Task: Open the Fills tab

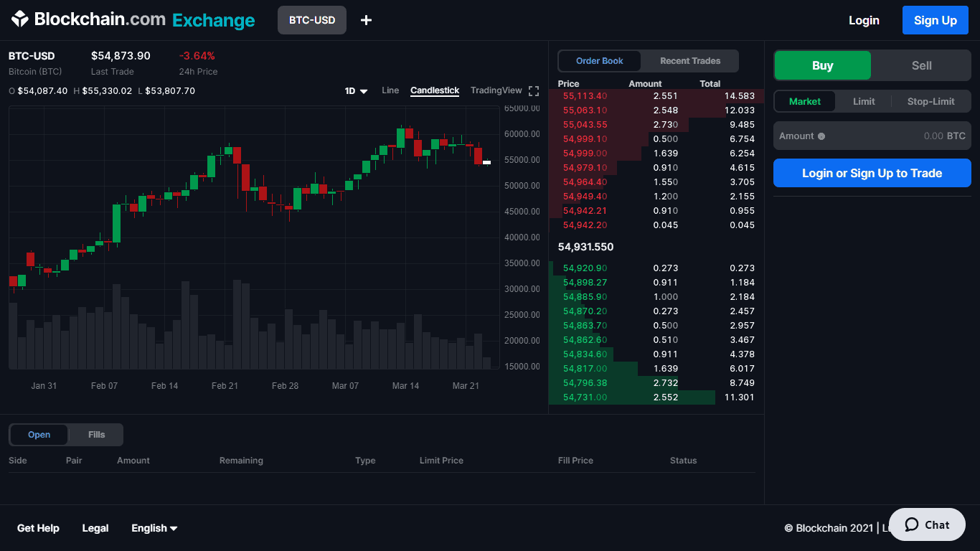Action: coord(95,434)
